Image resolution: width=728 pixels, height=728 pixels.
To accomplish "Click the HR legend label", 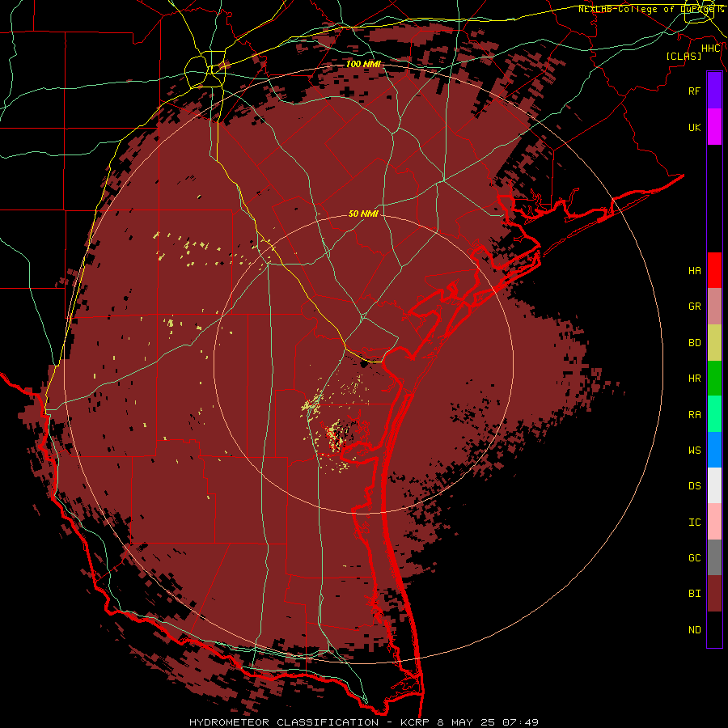I will tap(694, 379).
